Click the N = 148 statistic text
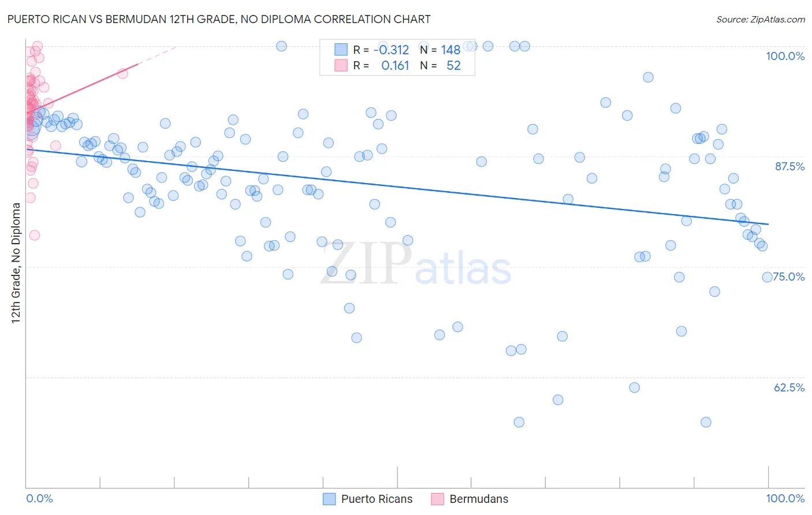 pyautogui.click(x=440, y=50)
